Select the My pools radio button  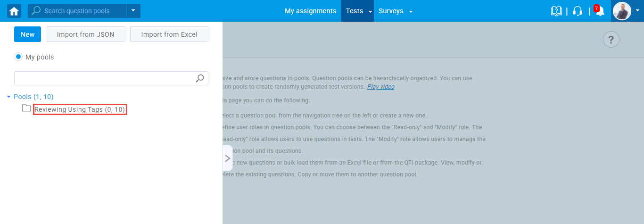(x=18, y=57)
